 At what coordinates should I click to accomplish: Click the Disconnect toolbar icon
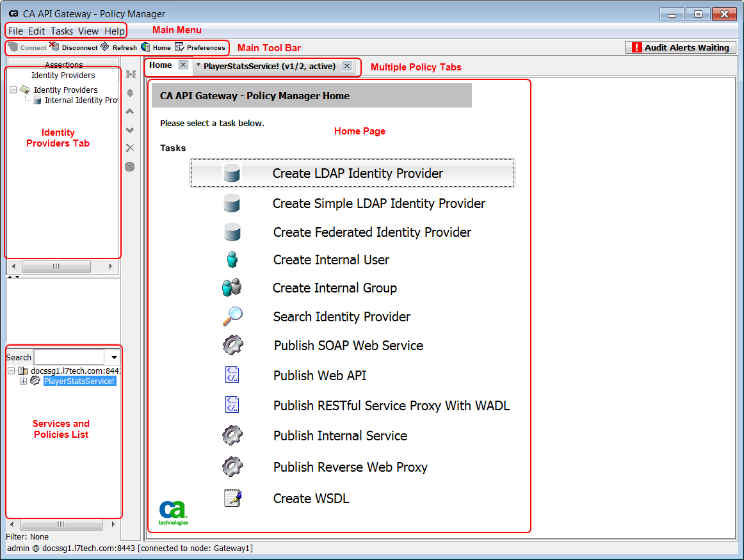[x=54, y=47]
